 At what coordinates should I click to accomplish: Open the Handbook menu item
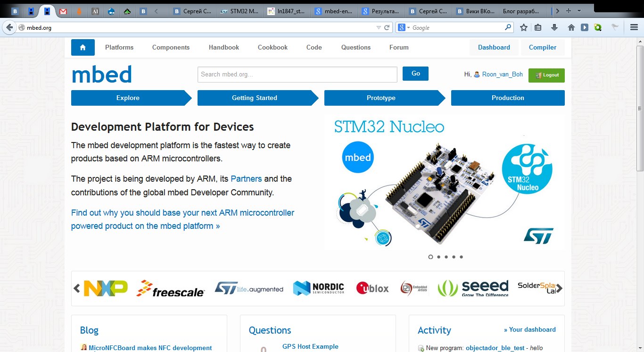pyautogui.click(x=224, y=47)
